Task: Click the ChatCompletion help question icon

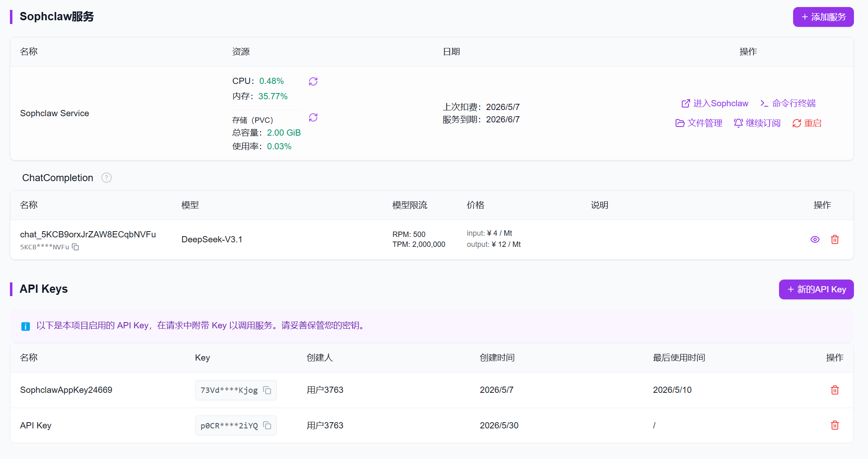Action: point(106,178)
